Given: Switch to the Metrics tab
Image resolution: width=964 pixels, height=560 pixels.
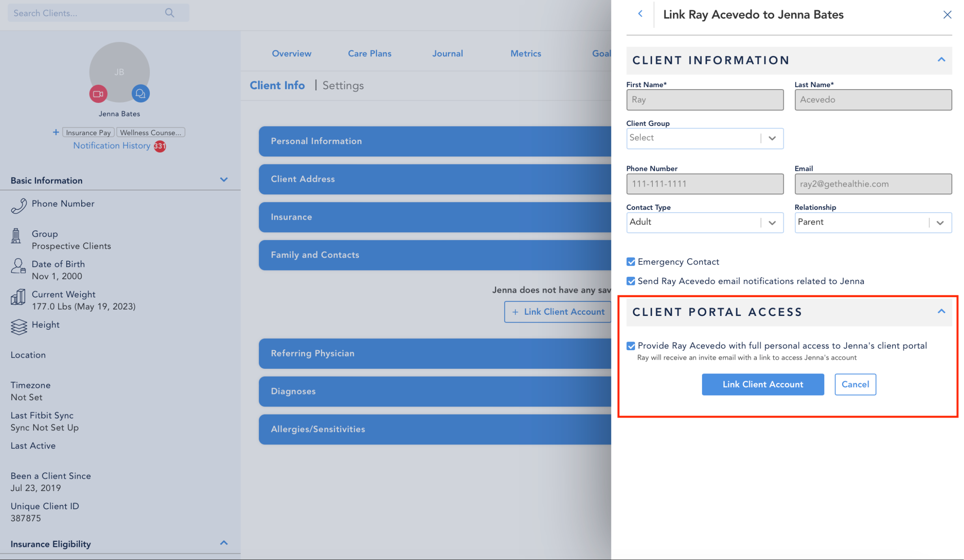Looking at the screenshot, I should point(525,54).
